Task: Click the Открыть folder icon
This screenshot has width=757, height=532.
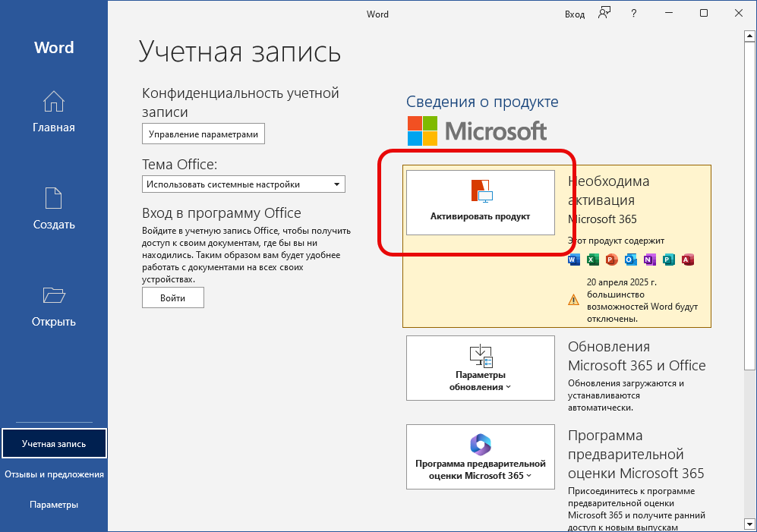Action: click(53, 295)
